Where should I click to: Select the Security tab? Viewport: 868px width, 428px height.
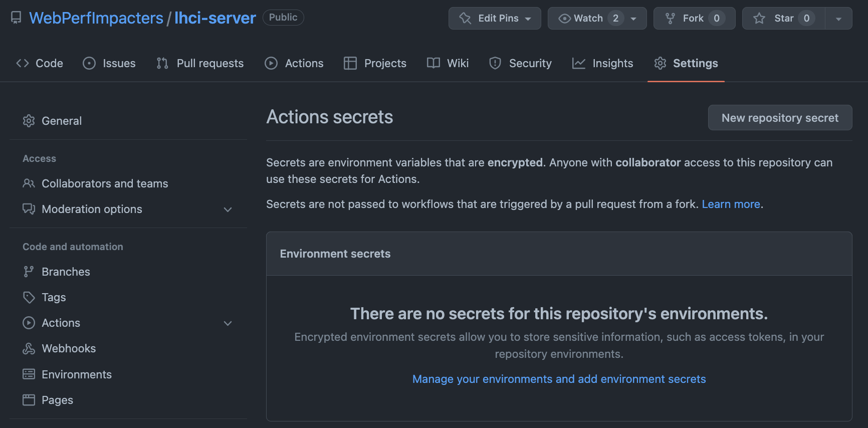tap(521, 63)
